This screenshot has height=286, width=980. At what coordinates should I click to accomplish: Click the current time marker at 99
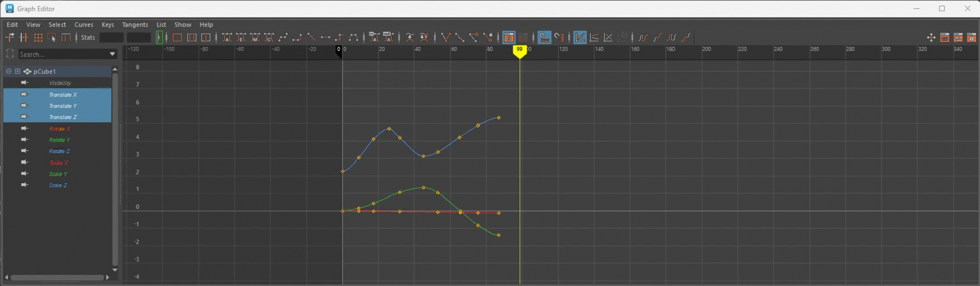(520, 50)
